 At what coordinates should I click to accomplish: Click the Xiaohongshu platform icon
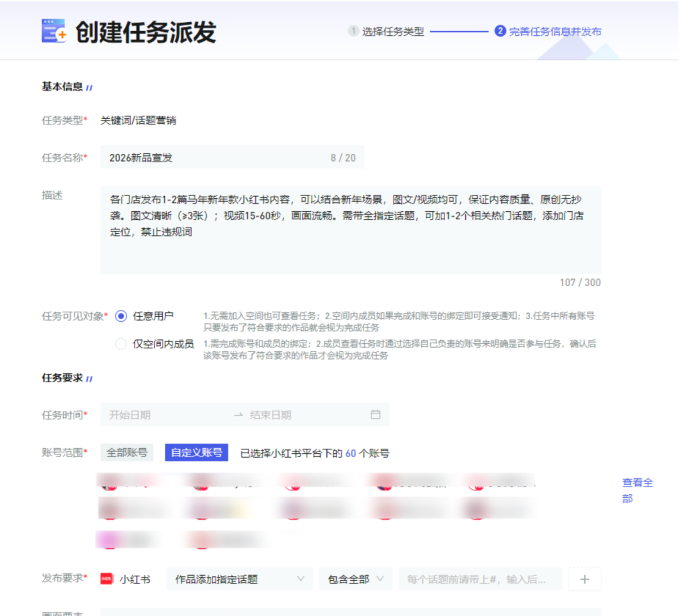107,579
